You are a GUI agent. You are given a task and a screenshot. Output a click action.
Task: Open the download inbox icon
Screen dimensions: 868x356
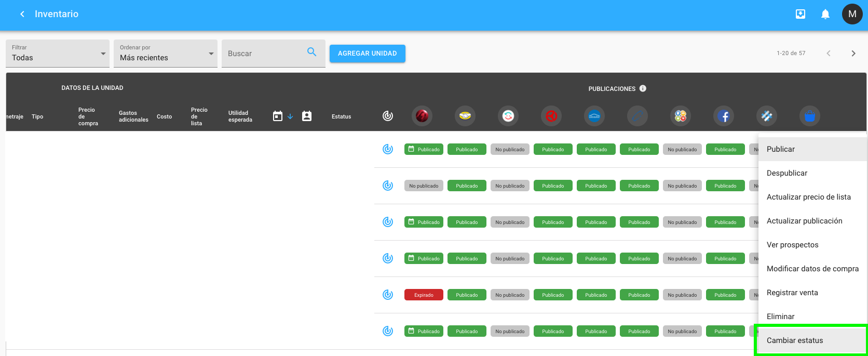coord(801,14)
